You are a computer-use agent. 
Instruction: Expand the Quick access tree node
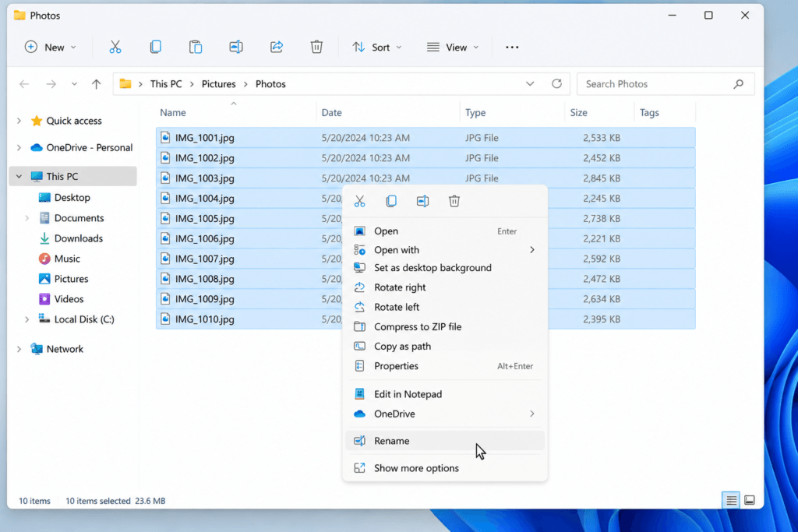(19, 121)
